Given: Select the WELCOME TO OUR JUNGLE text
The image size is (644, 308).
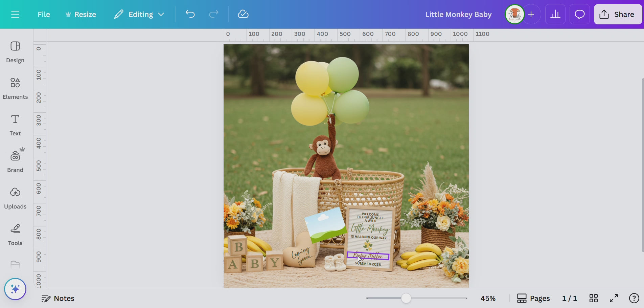Looking at the screenshot, I should coord(370,217).
